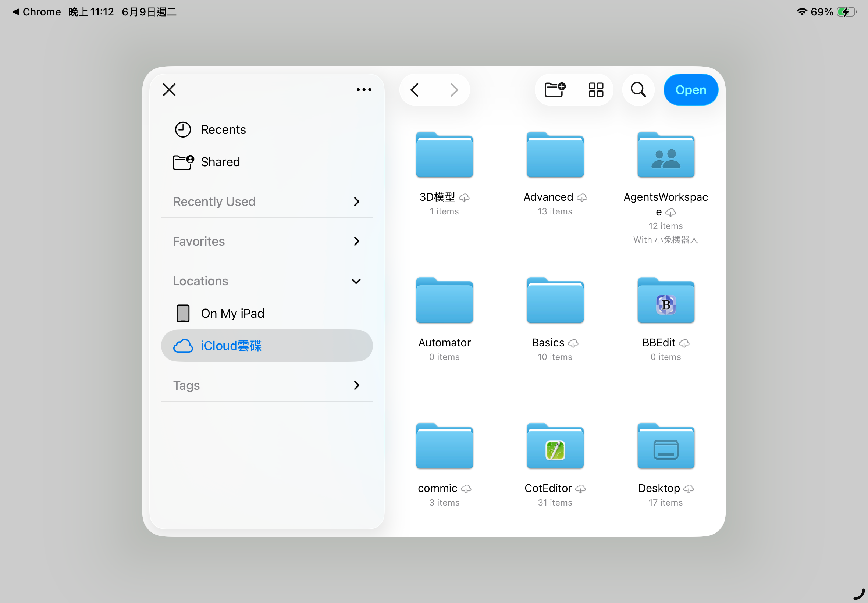
Task: Tap the Wi-Fi status icon
Action: pos(801,12)
